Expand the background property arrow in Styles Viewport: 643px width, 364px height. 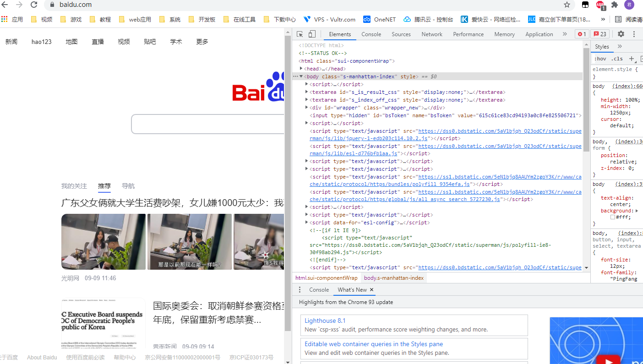[637, 211]
